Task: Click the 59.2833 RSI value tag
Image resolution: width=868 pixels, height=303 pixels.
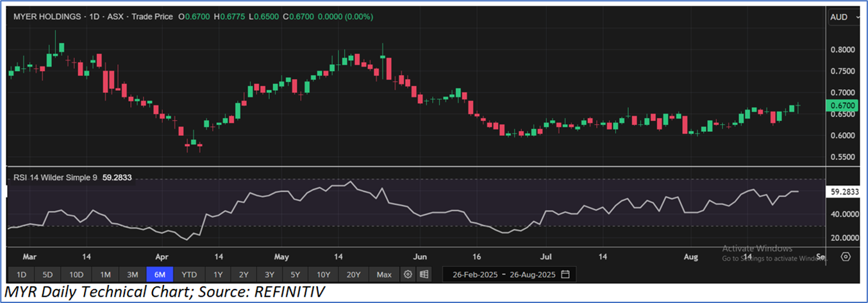Action: click(x=843, y=191)
